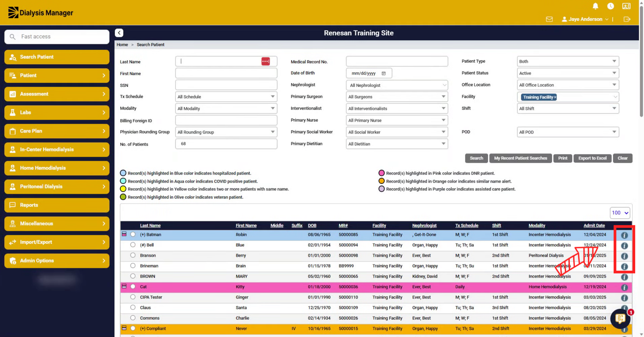Open the rows-per-page 100 dropdown
644x337 pixels.
pyautogui.click(x=620, y=213)
